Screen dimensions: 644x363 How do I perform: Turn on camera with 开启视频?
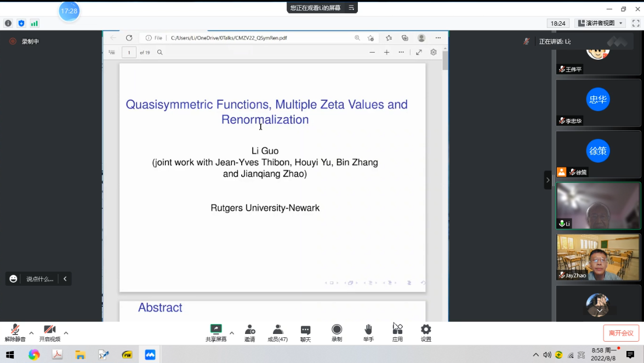pos(49,332)
